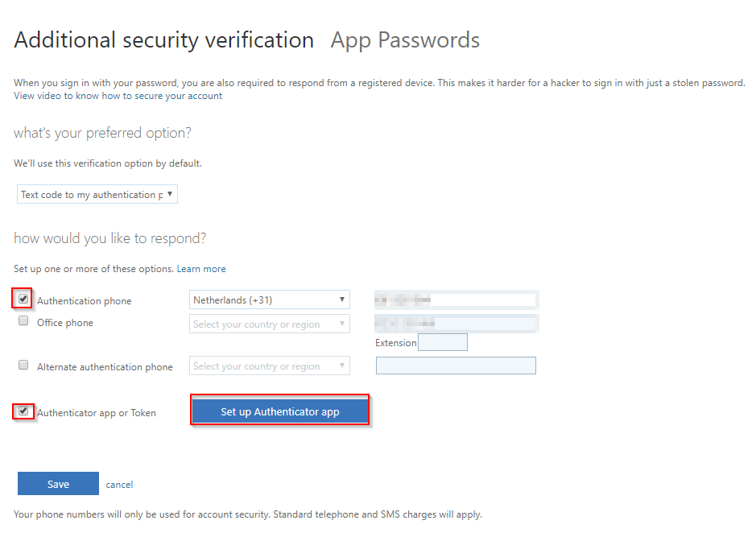Viewport: 756px width, 541px height.
Task: Click into the Extension input field
Action: coord(443,342)
